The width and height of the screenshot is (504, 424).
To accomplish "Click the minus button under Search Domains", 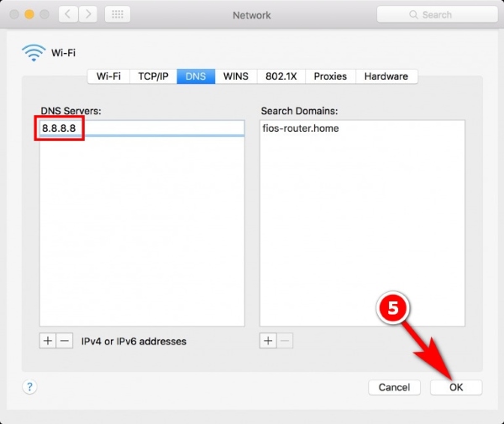I will pos(284,341).
